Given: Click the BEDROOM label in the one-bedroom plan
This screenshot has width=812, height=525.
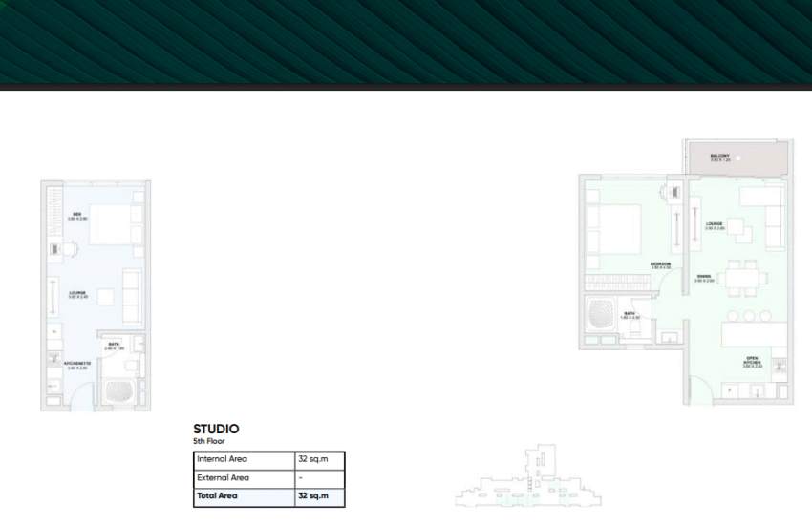Looking at the screenshot, I should click(660, 264).
